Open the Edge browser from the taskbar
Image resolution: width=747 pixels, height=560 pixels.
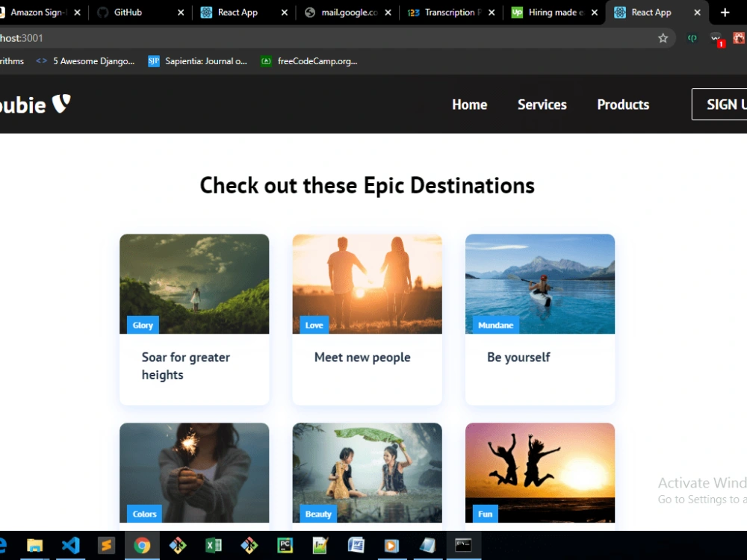point(2,545)
